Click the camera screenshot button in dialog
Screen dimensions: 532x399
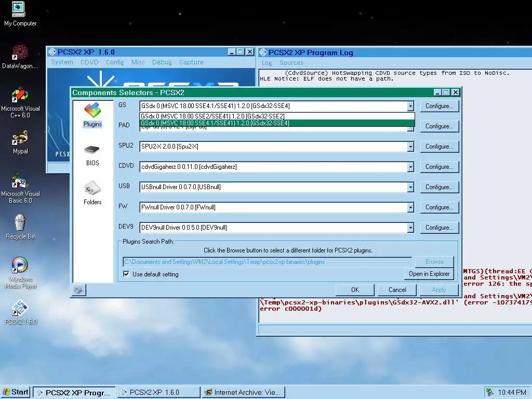79,290
